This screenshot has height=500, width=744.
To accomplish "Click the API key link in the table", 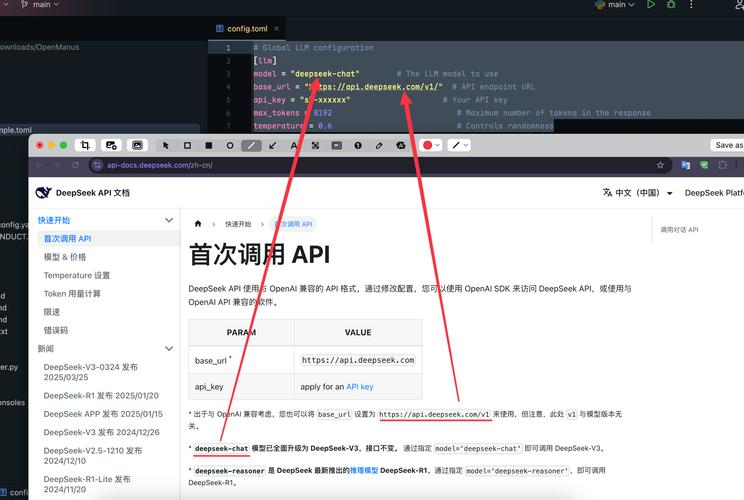I will [x=360, y=387].
